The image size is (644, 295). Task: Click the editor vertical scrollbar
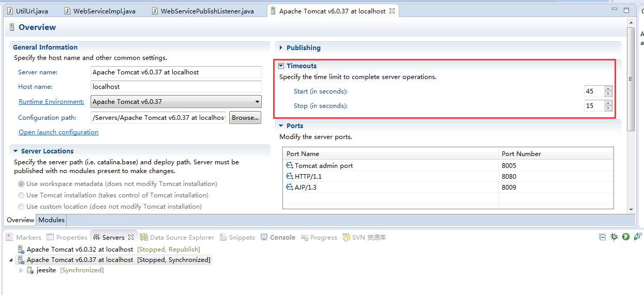click(x=631, y=79)
